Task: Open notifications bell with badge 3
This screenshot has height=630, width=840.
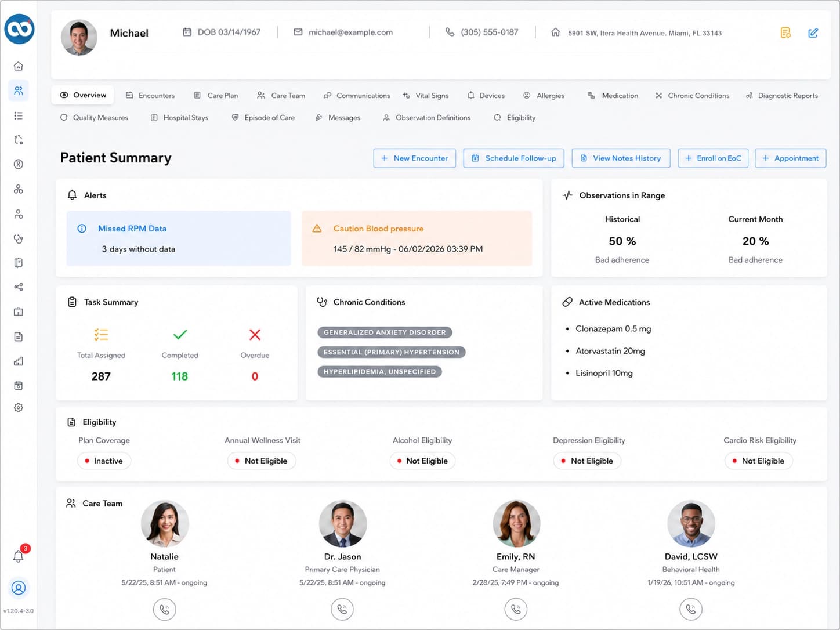Action: point(19,556)
